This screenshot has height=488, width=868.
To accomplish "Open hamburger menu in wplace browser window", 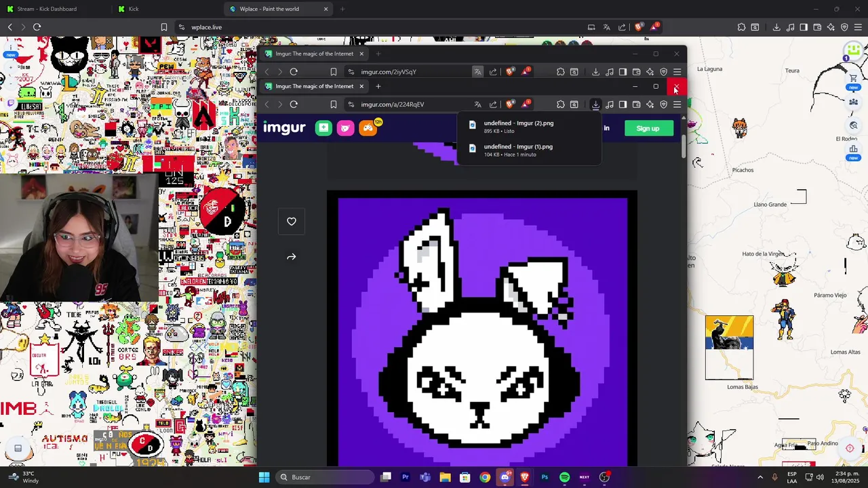I will [x=858, y=27].
